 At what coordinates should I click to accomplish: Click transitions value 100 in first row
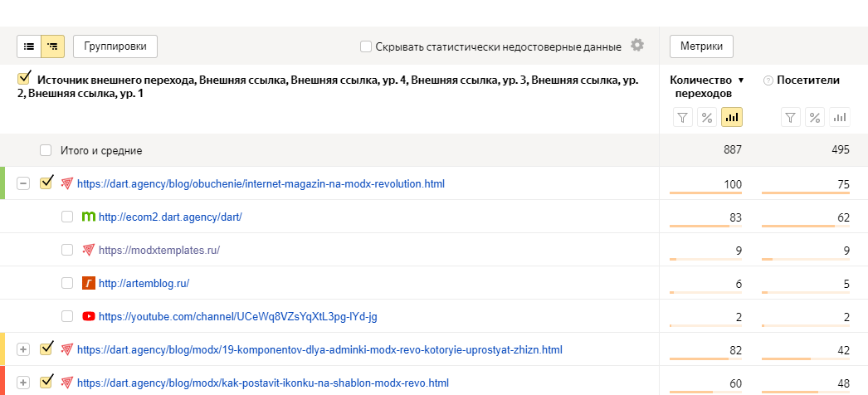(733, 184)
